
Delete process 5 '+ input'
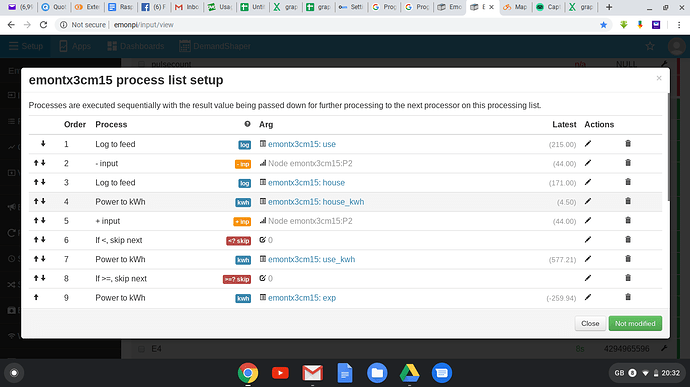tap(628, 220)
